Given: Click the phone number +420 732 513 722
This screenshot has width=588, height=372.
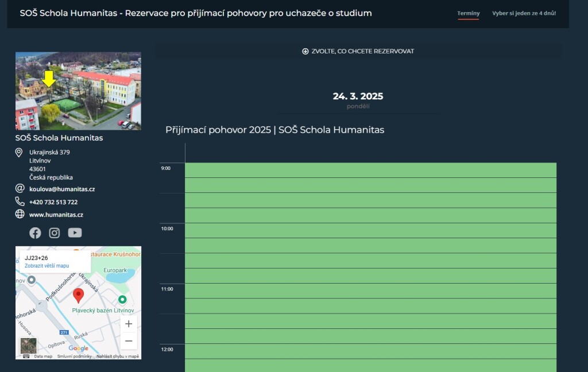Looking at the screenshot, I should 53,202.
